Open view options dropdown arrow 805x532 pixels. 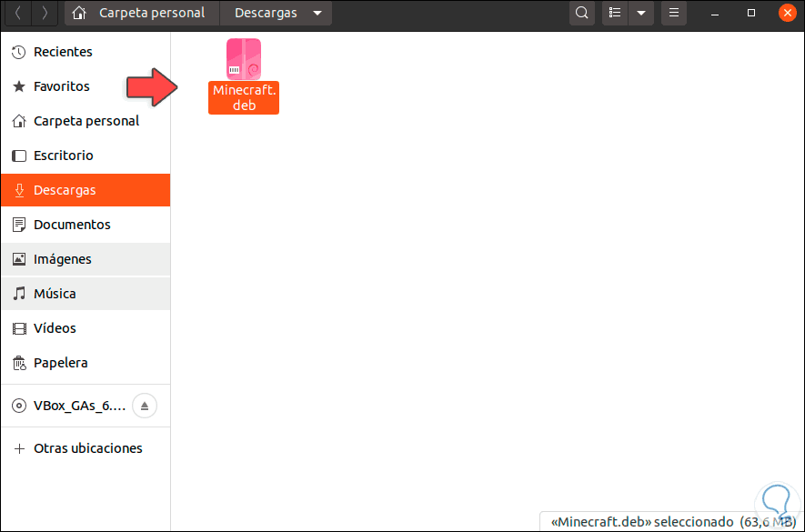click(641, 13)
